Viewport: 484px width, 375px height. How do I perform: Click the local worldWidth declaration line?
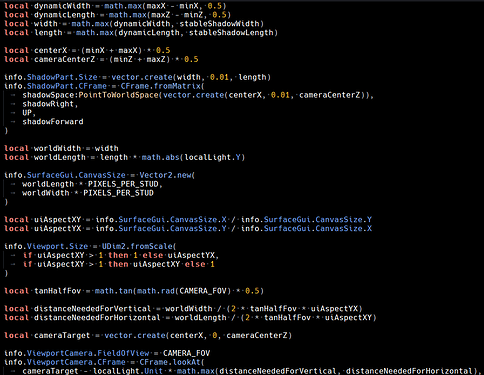pyautogui.click(x=61, y=148)
